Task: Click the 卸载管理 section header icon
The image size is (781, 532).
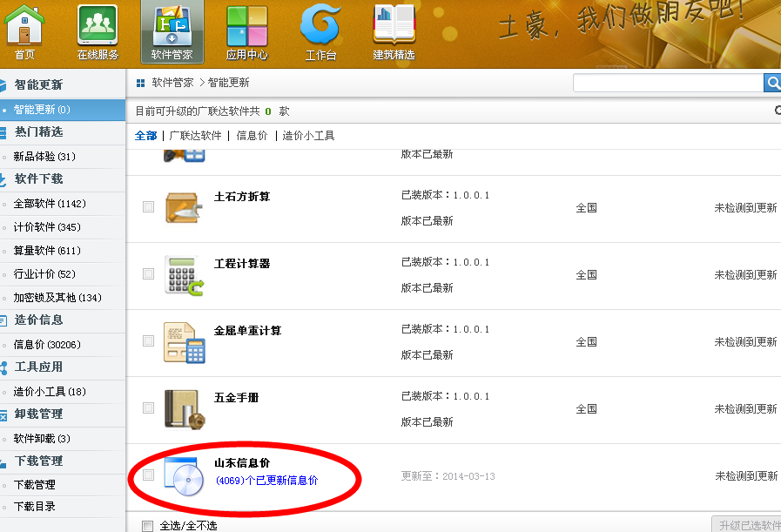Action: 3,415
